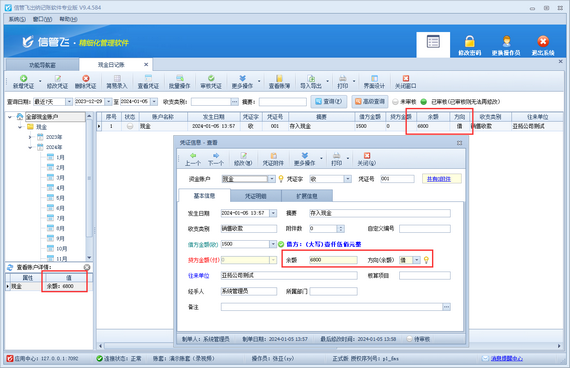Image resolution: width=570 pixels, height=368 pixels.
Task: Click the 新增凭证 add voucher icon
Action: pyautogui.click(x=24, y=78)
